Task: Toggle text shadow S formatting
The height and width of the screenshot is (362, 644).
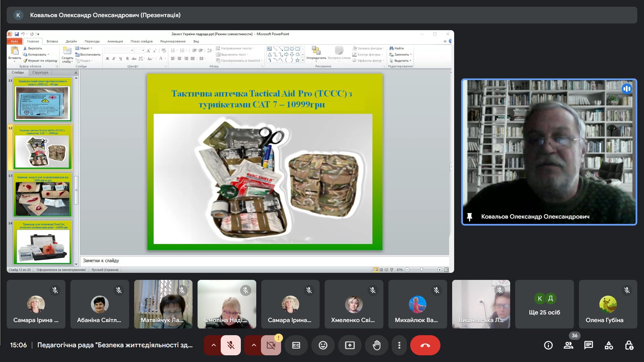Action: [x=127, y=59]
